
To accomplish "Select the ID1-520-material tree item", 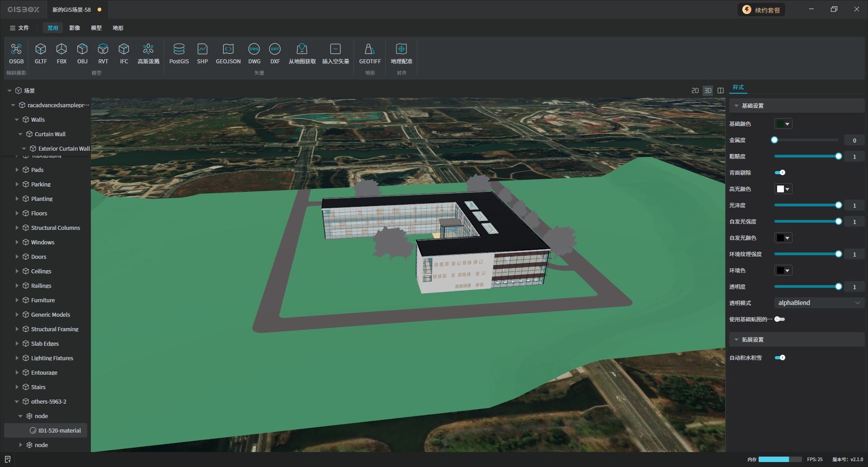I will click(59, 430).
